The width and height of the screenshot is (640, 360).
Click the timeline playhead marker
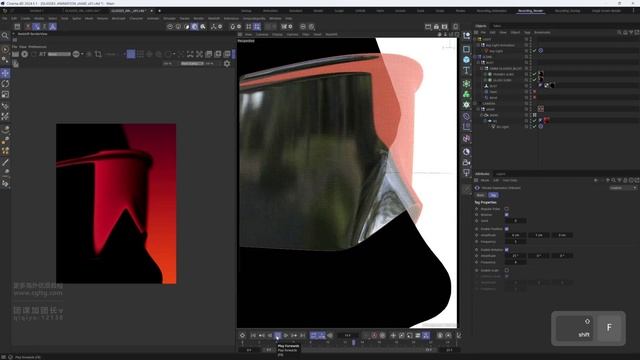(x=353, y=342)
